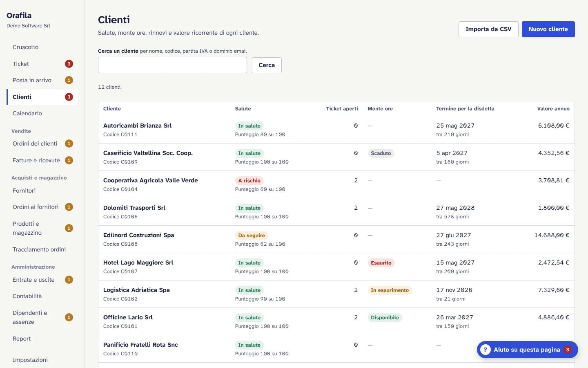The image size is (588, 368).
Task: Click the Nuovo cliente button
Action: pyautogui.click(x=548, y=29)
